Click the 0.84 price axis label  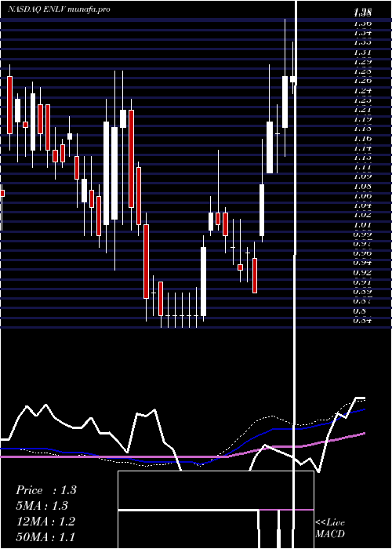[362, 320]
